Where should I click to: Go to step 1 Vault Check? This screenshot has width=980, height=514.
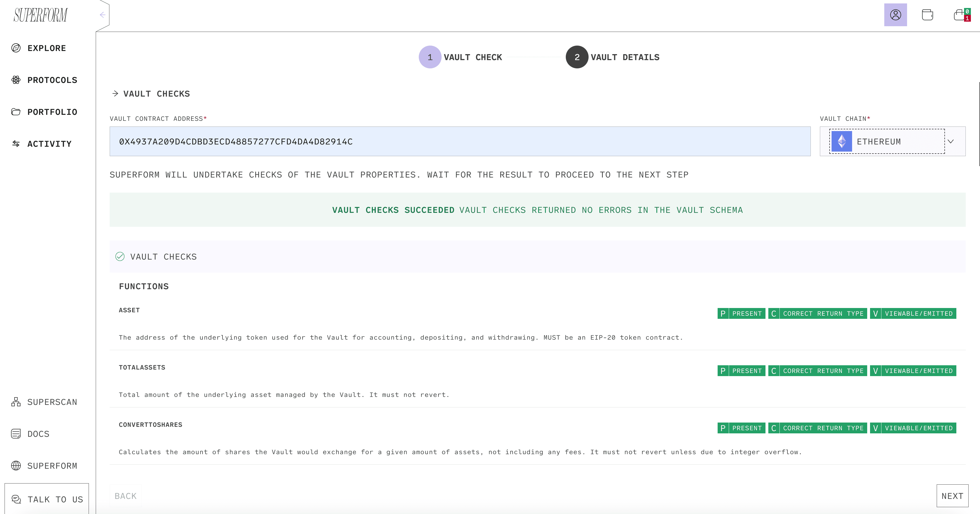pos(460,57)
